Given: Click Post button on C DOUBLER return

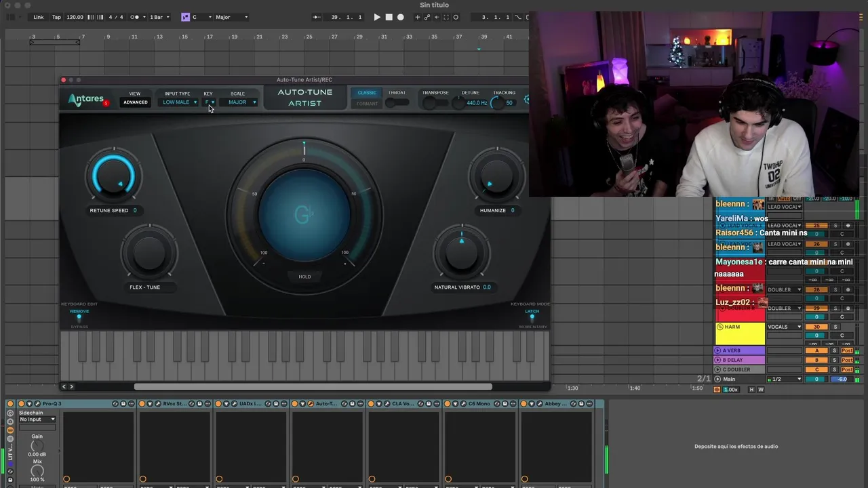Looking at the screenshot, I should click(847, 369).
